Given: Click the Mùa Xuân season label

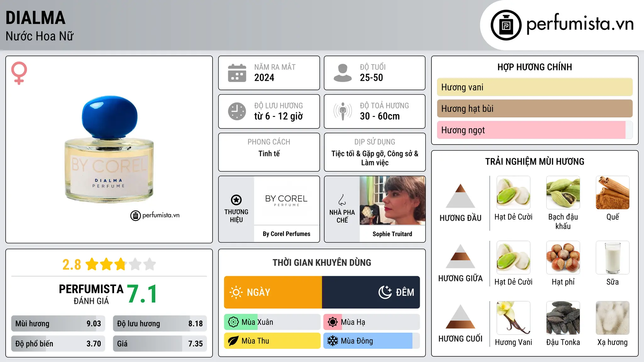Looking at the screenshot, I should click(x=257, y=322).
